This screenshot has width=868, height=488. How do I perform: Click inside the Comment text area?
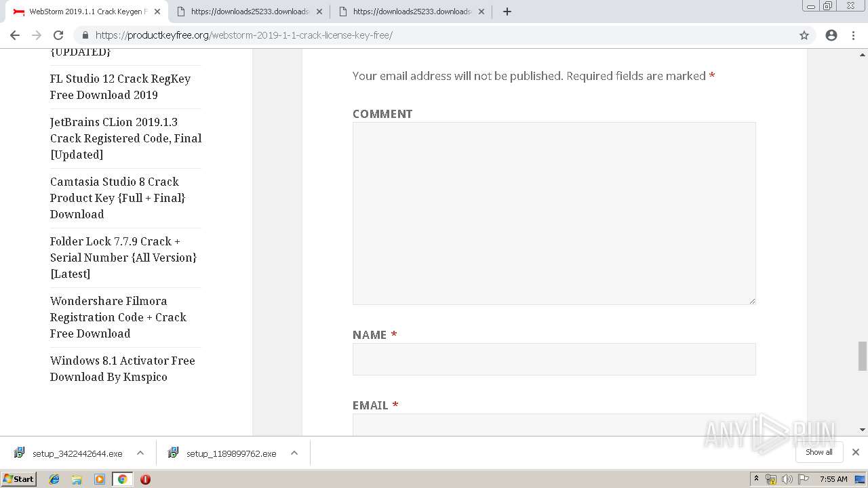click(x=554, y=213)
